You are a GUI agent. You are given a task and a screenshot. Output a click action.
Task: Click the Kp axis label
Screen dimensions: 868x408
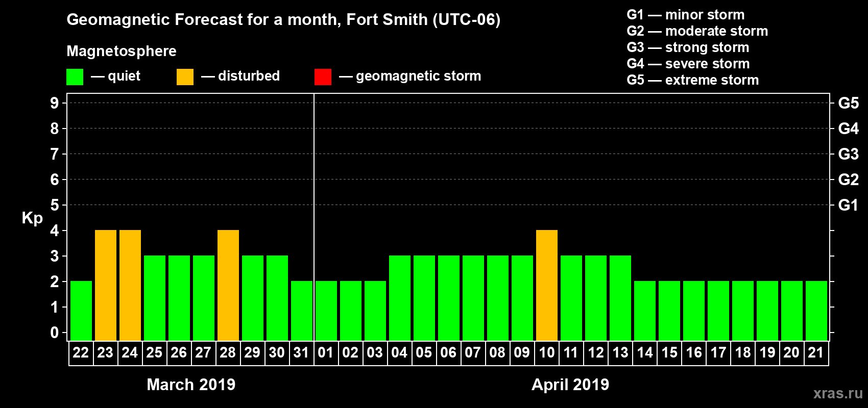click(32, 218)
